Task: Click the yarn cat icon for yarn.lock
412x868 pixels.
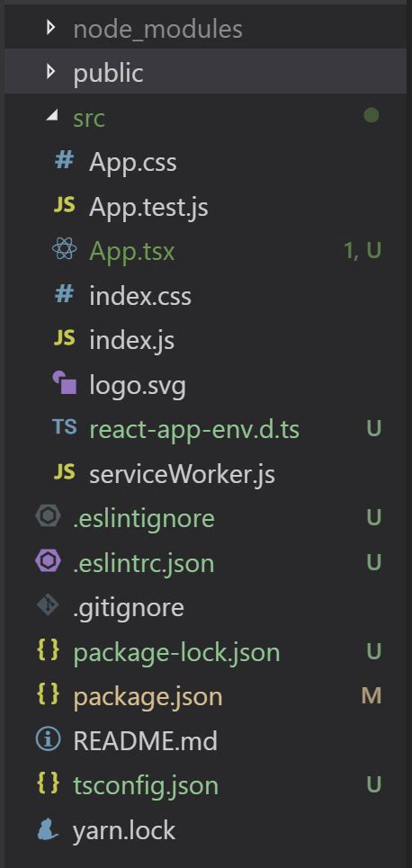Action: click(48, 829)
